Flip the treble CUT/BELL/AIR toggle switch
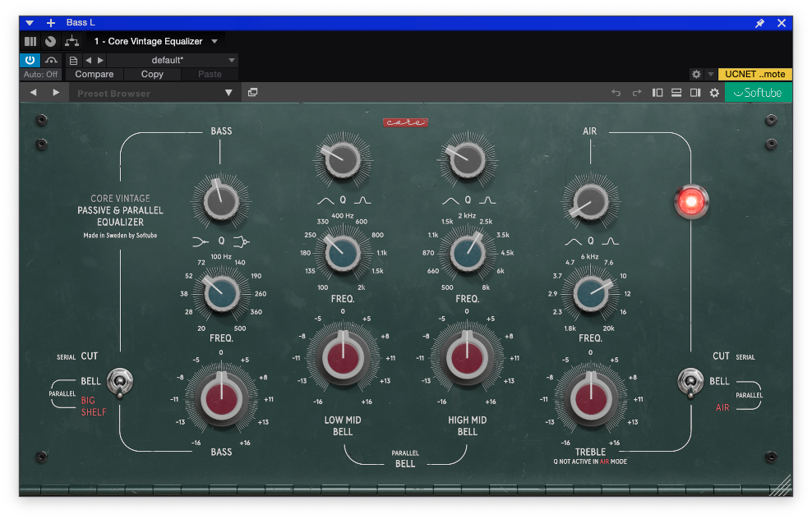 (690, 383)
